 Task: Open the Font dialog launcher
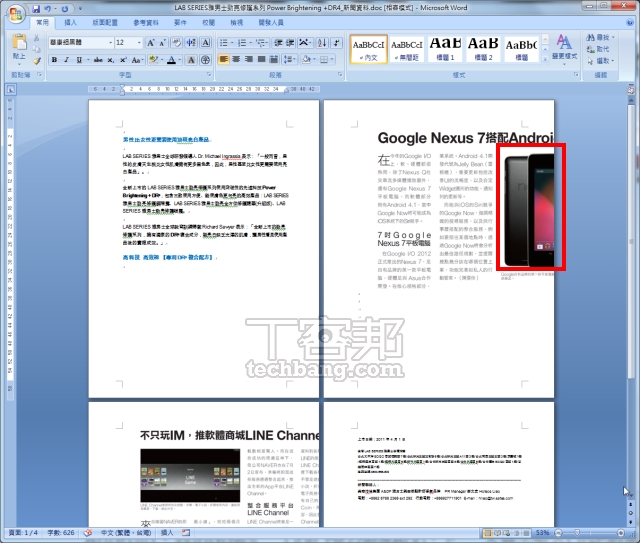(209, 75)
